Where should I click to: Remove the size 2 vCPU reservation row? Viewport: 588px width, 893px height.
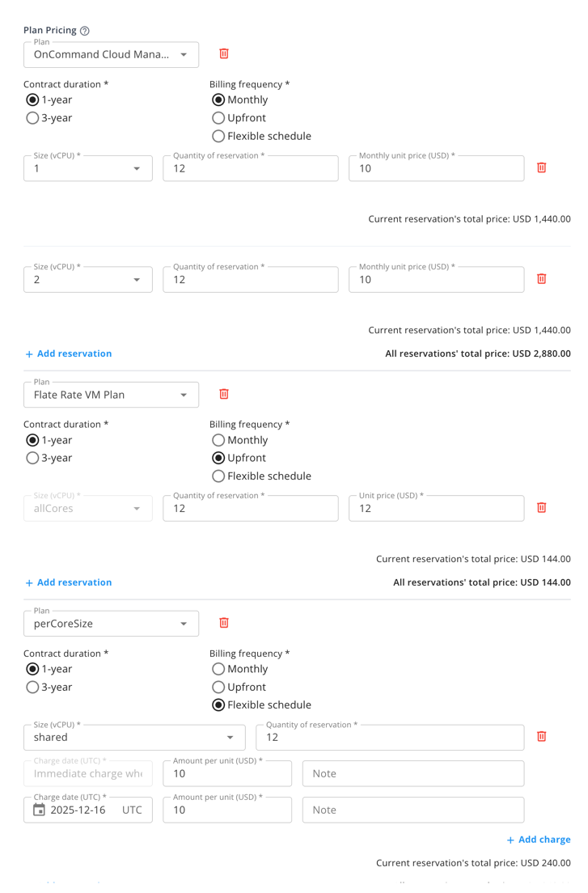tap(542, 279)
